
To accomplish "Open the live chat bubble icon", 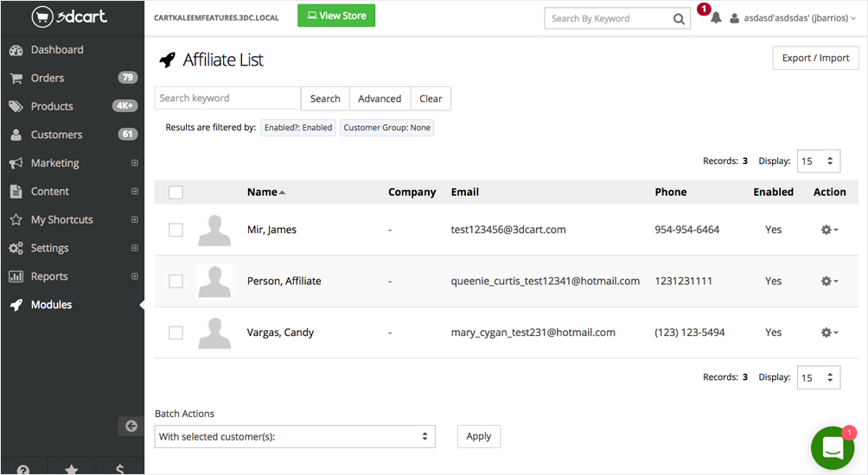I will coord(833,448).
